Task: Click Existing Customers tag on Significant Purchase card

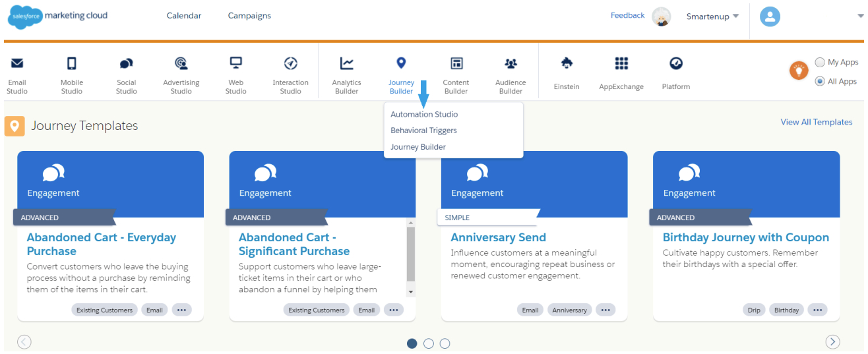Action: 317,310
